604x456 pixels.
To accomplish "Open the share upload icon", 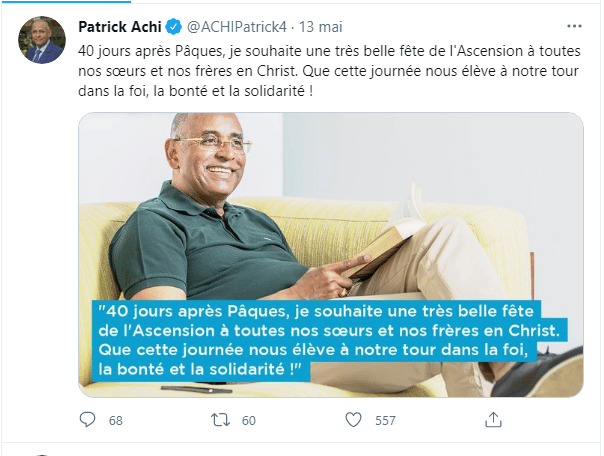I will click(x=493, y=419).
